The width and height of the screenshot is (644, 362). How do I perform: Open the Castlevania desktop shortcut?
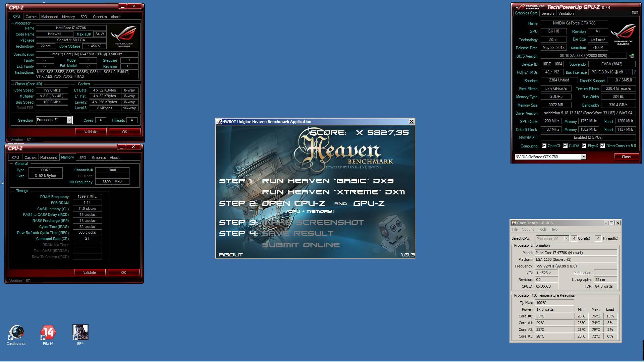(x=16, y=335)
